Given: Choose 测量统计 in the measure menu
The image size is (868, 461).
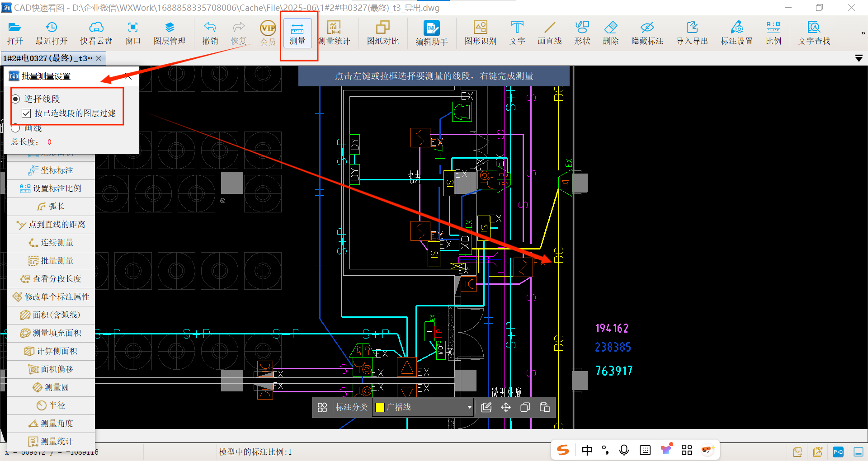Looking at the screenshot, I should click(51, 442).
